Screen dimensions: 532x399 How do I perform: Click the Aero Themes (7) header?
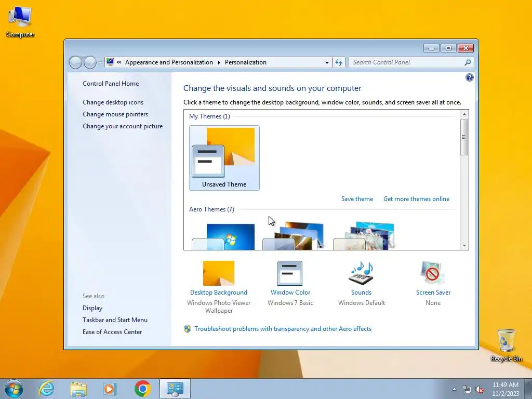pos(211,209)
